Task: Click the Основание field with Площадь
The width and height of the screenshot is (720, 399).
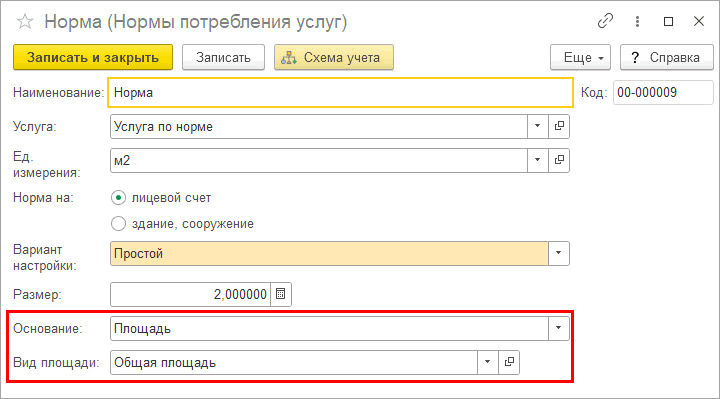Action: point(329,328)
